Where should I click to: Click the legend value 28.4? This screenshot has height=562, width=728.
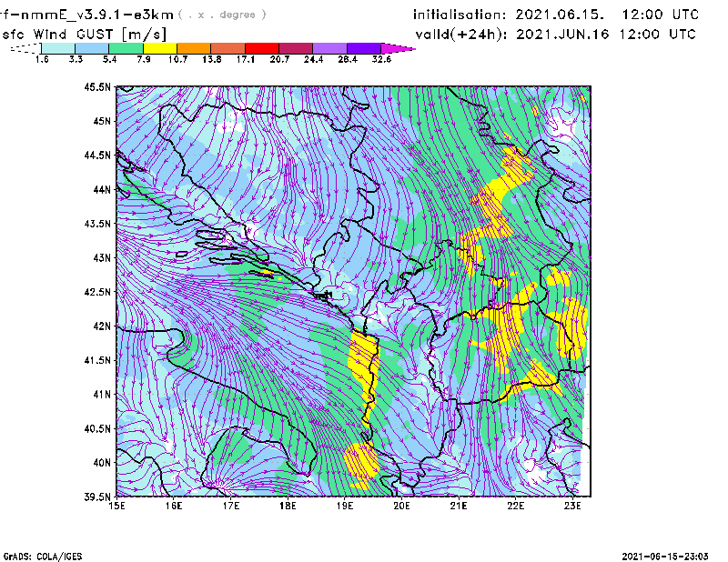pyautogui.click(x=348, y=59)
